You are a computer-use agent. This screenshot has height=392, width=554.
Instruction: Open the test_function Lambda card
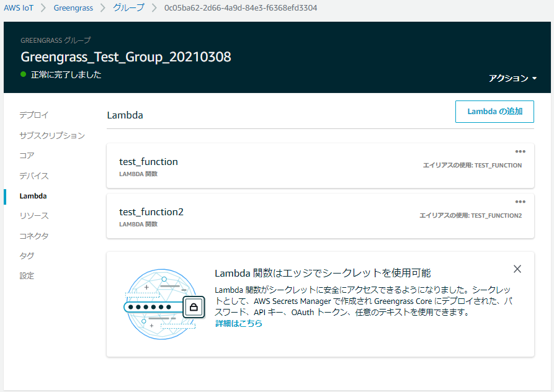click(x=320, y=166)
